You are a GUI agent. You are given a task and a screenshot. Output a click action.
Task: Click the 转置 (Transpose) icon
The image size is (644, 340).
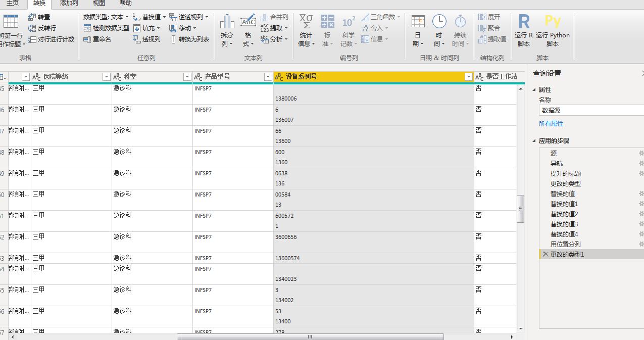[x=32, y=17]
